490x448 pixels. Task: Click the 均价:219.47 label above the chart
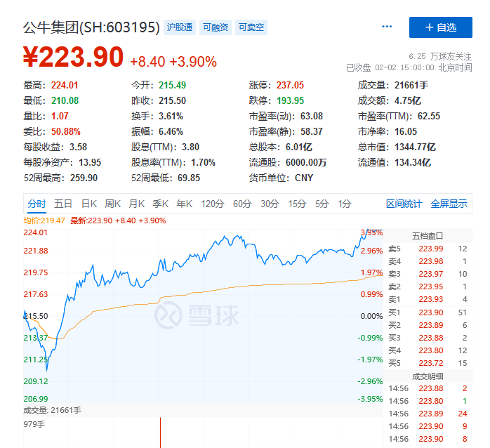point(44,220)
